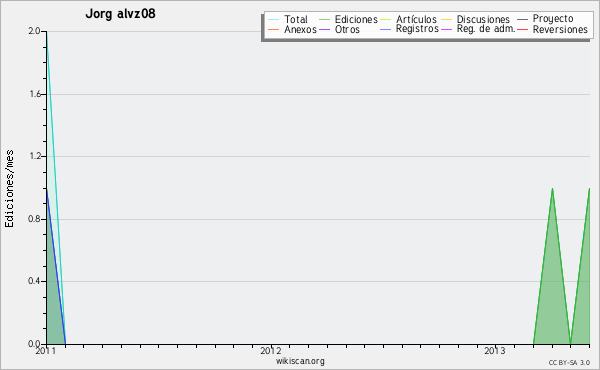
Task: Click the green Ediciones legend line swatch
Action: 324,20
